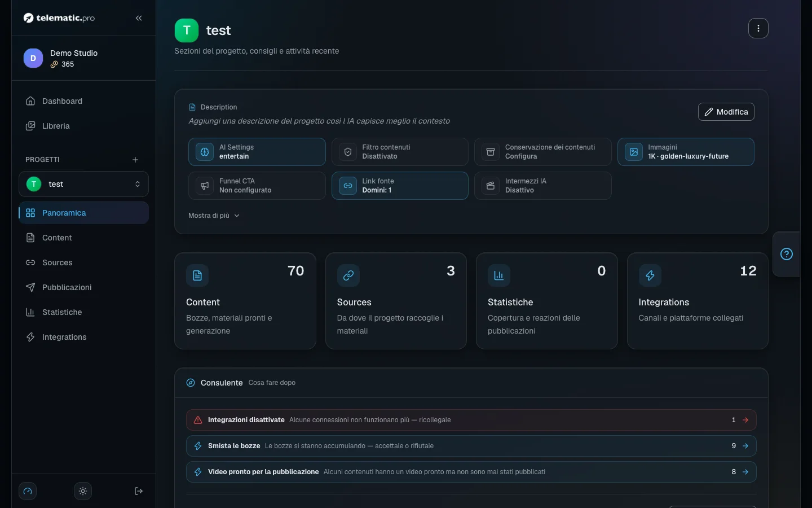Image resolution: width=812 pixels, height=508 pixels.
Task: Click the Modifica description button
Action: [x=726, y=112]
